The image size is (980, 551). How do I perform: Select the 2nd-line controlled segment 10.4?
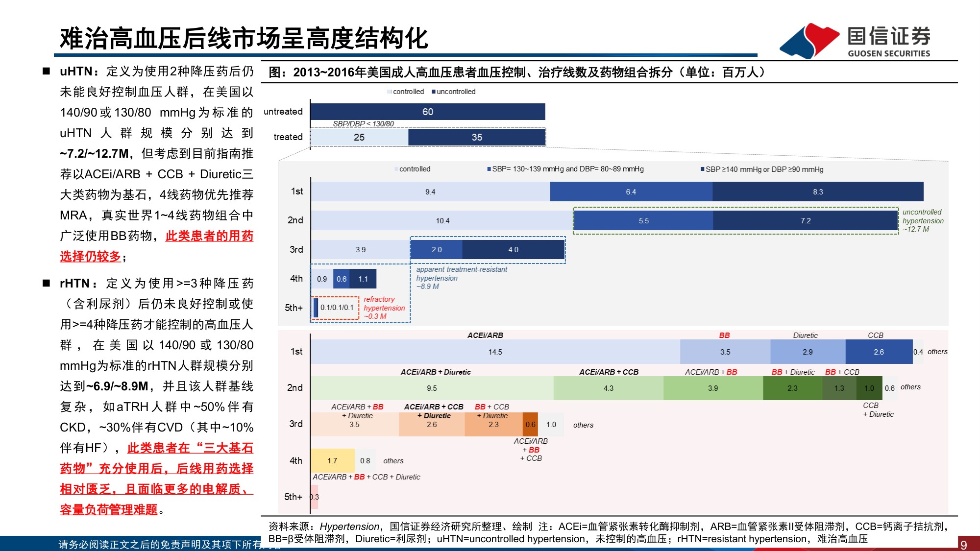click(442, 220)
